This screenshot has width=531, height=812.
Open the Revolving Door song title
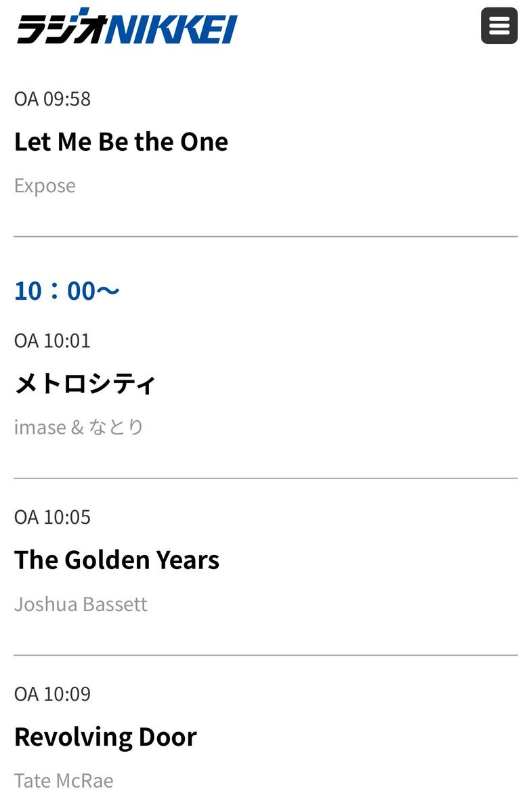106,737
